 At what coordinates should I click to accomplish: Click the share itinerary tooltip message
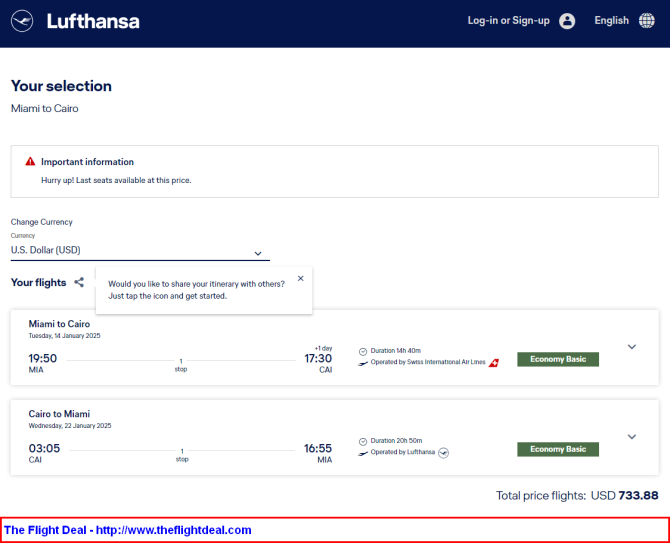196,290
